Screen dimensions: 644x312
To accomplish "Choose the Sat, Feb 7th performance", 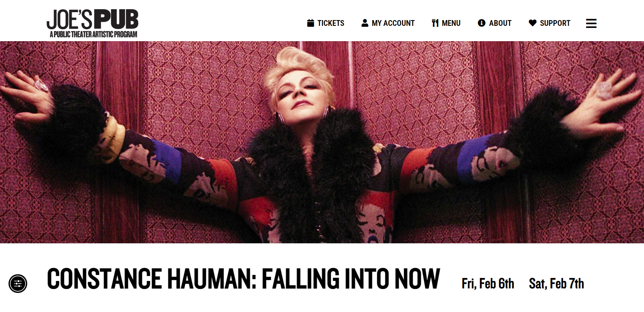I will point(557,283).
